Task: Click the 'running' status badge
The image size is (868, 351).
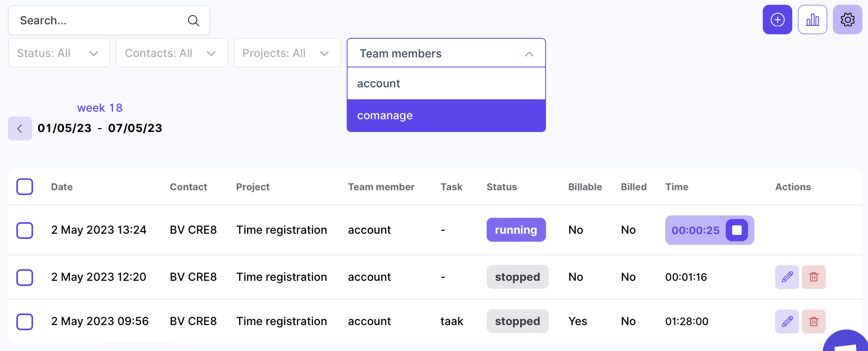Action: click(x=516, y=230)
